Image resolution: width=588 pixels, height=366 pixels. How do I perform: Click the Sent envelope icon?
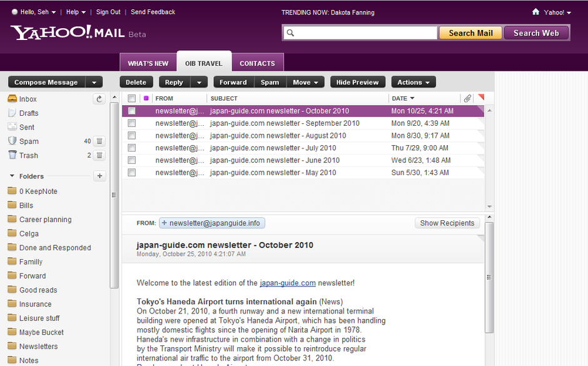[x=13, y=126]
